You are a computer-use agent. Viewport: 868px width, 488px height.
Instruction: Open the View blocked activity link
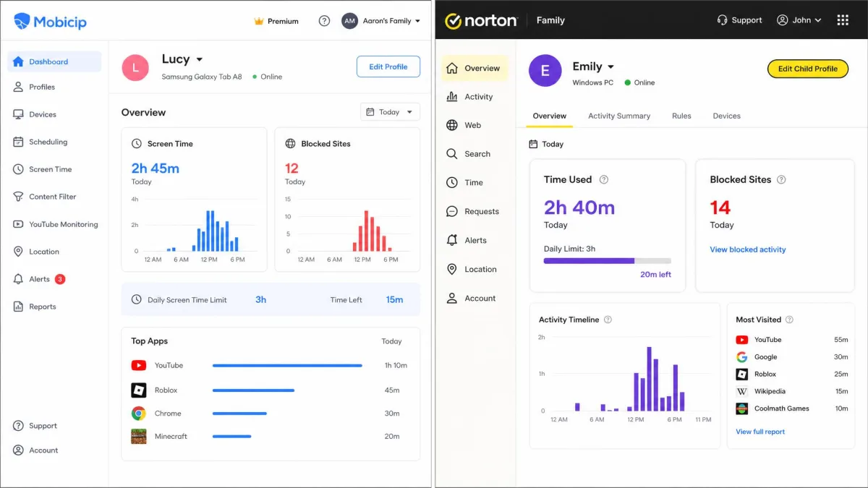click(748, 249)
